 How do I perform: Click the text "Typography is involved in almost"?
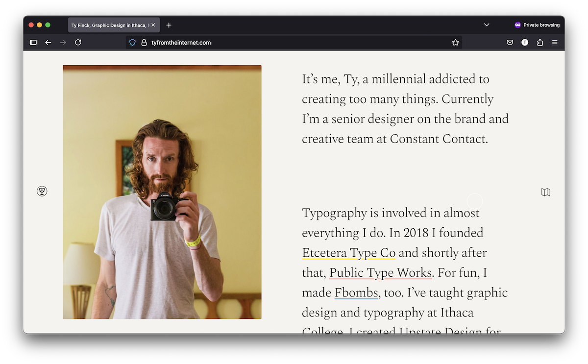point(391,213)
